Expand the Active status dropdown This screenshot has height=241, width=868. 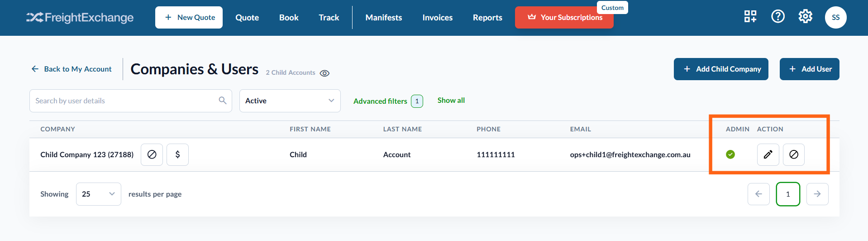(290, 101)
